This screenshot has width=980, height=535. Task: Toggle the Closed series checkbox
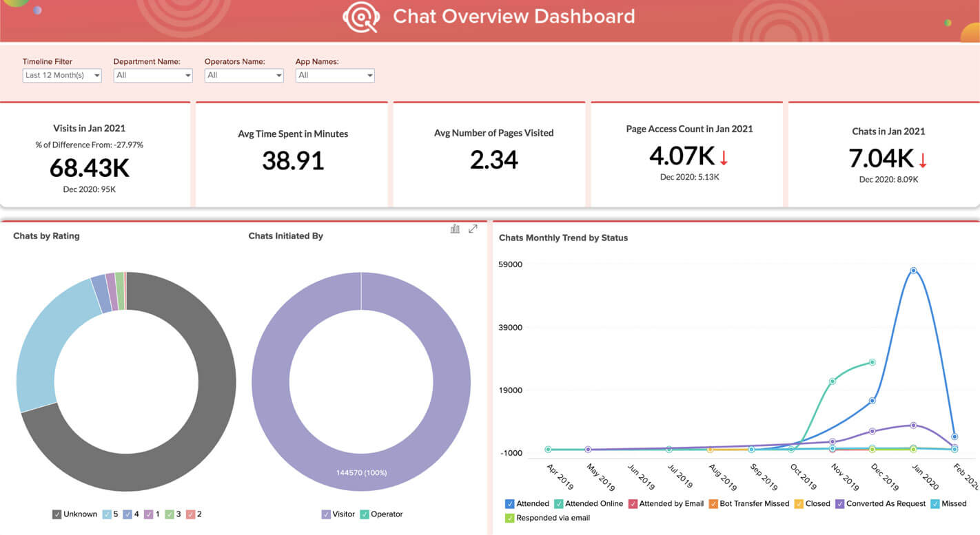[799, 504]
